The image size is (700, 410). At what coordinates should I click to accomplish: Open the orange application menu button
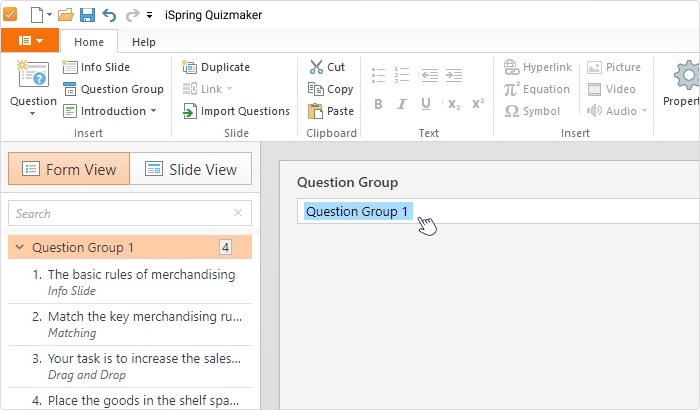(x=30, y=41)
